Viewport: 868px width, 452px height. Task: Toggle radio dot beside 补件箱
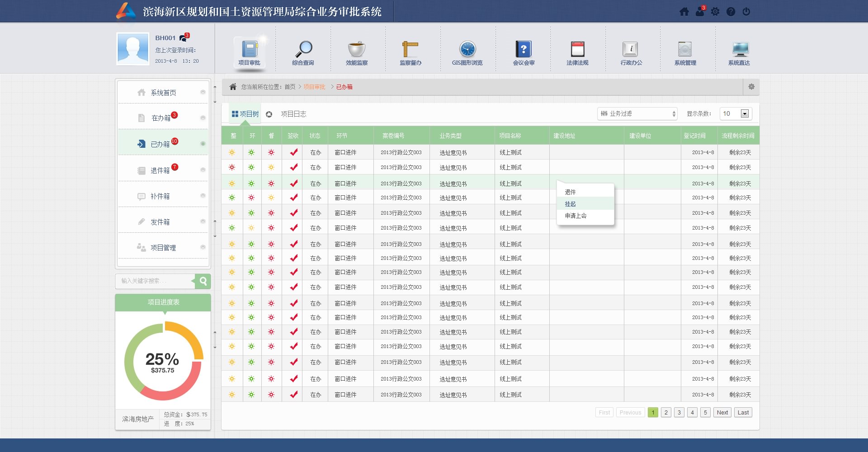(203, 196)
